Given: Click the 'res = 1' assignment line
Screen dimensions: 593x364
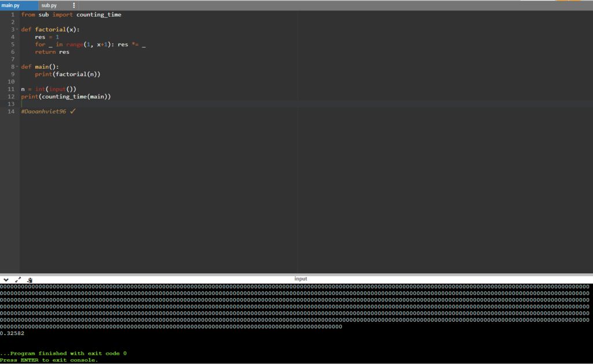Looking at the screenshot, I should pos(47,37).
